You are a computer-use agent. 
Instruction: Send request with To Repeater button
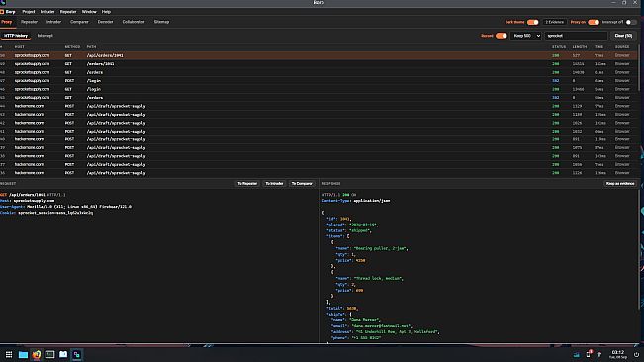tap(247, 183)
